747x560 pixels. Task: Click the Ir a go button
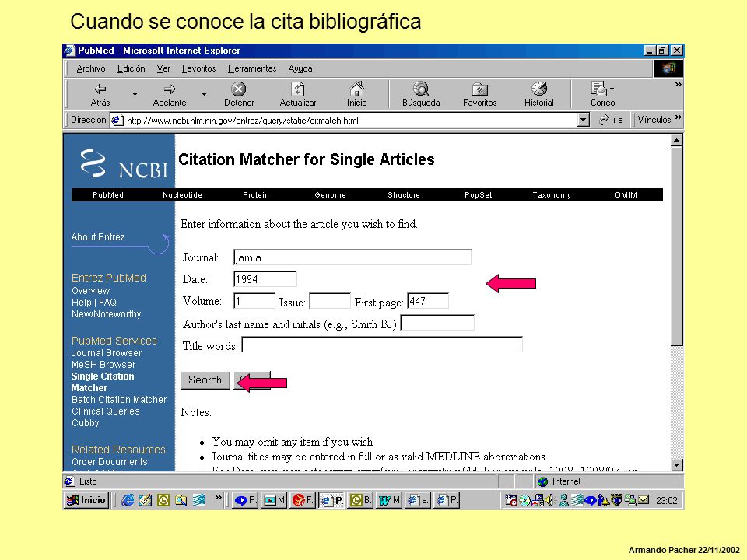[x=612, y=120]
